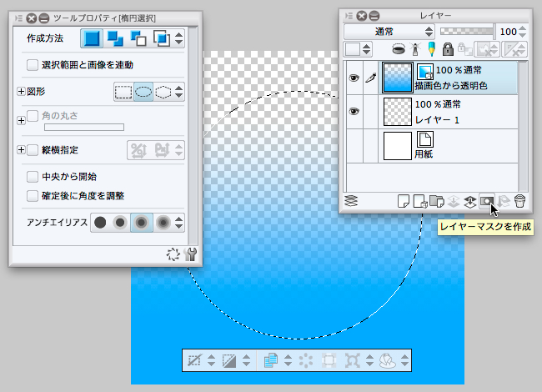
Task: Click レイヤー 1 layer name
Action: click(x=437, y=120)
